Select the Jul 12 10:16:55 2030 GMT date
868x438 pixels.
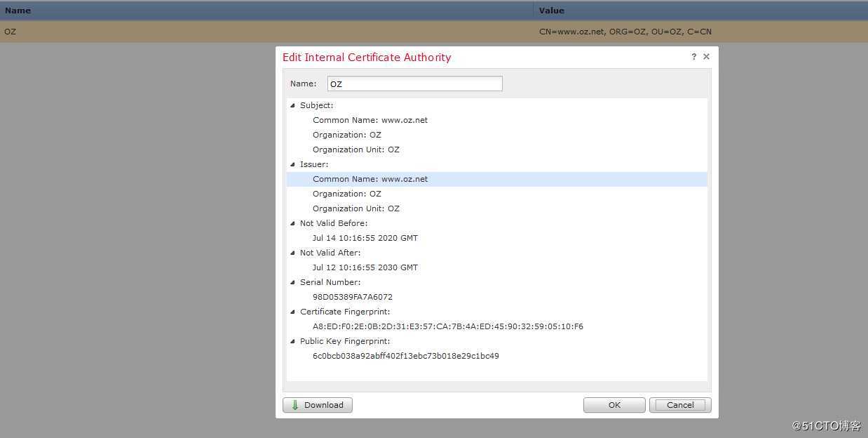click(x=365, y=267)
